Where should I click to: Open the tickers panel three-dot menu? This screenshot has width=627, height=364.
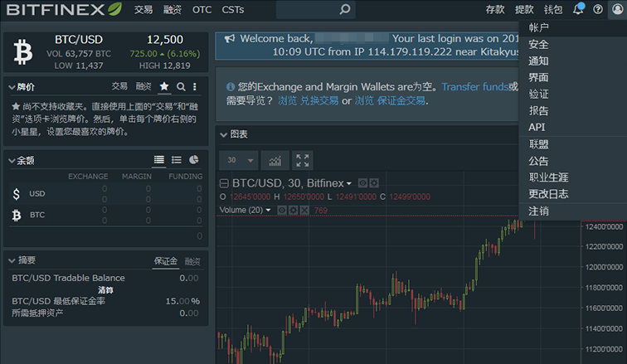(195, 87)
